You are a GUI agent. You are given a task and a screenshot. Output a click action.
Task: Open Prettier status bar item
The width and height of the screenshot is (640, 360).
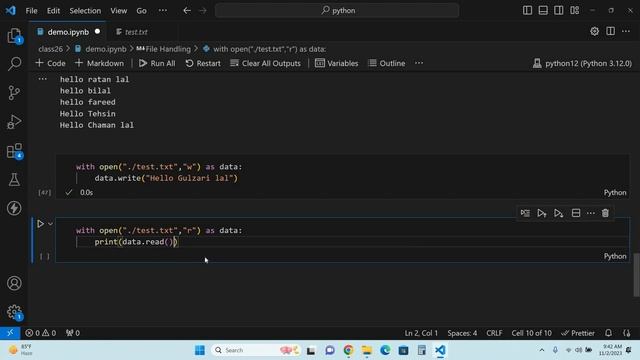pyautogui.click(x=578, y=333)
